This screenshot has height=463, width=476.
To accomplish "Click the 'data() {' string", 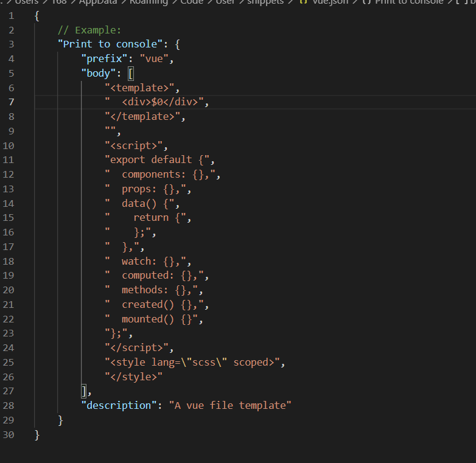I will tap(139, 204).
